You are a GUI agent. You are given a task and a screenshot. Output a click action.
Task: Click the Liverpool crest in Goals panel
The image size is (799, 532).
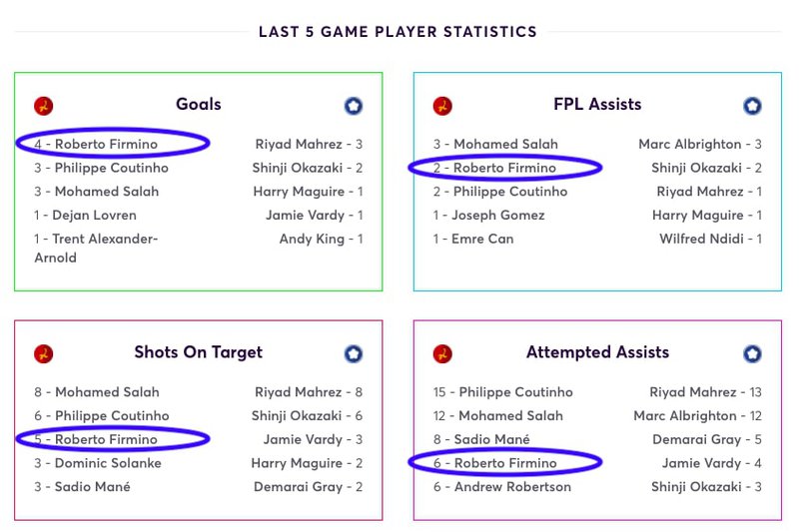click(43, 106)
